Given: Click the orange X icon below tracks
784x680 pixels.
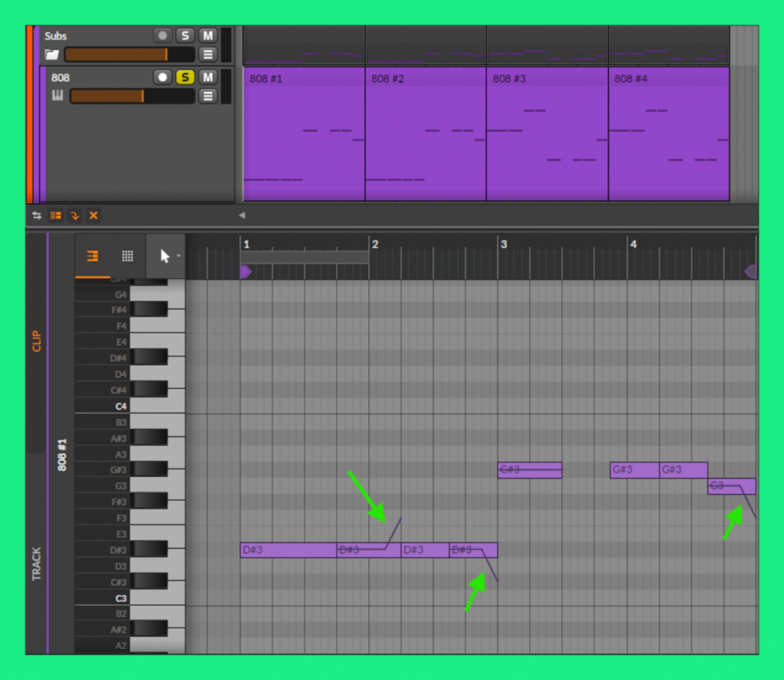Looking at the screenshot, I should pos(93,216).
